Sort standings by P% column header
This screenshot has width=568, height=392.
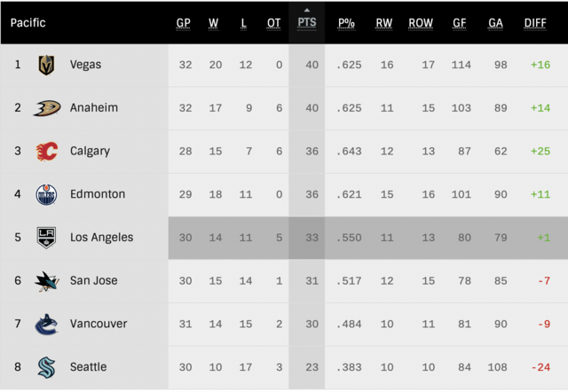tap(346, 23)
